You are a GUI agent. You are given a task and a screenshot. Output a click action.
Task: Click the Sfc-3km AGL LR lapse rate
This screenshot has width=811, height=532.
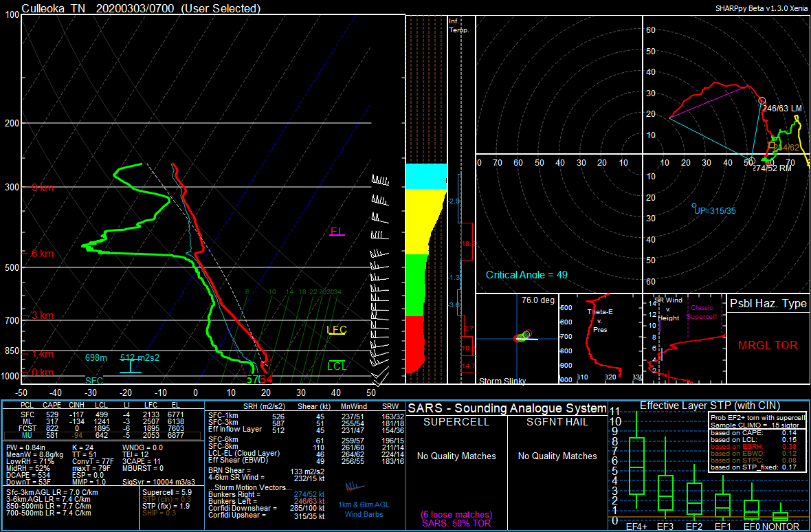[x=52, y=493]
